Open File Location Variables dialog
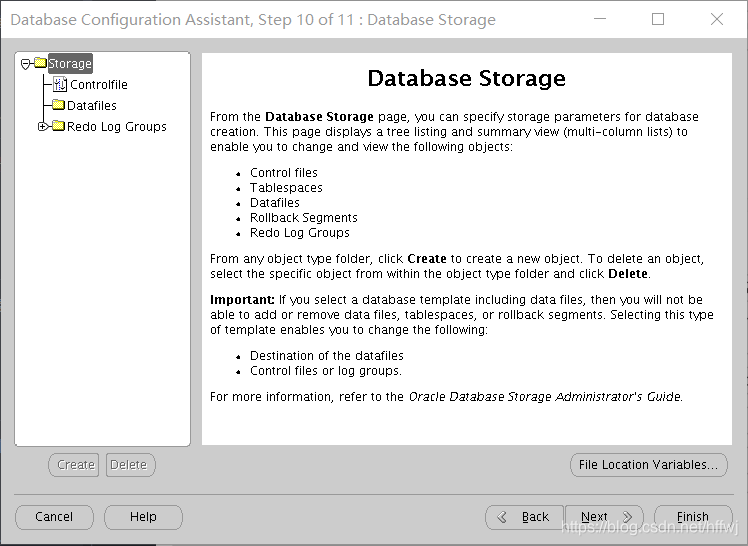748x546 pixels. [649, 464]
